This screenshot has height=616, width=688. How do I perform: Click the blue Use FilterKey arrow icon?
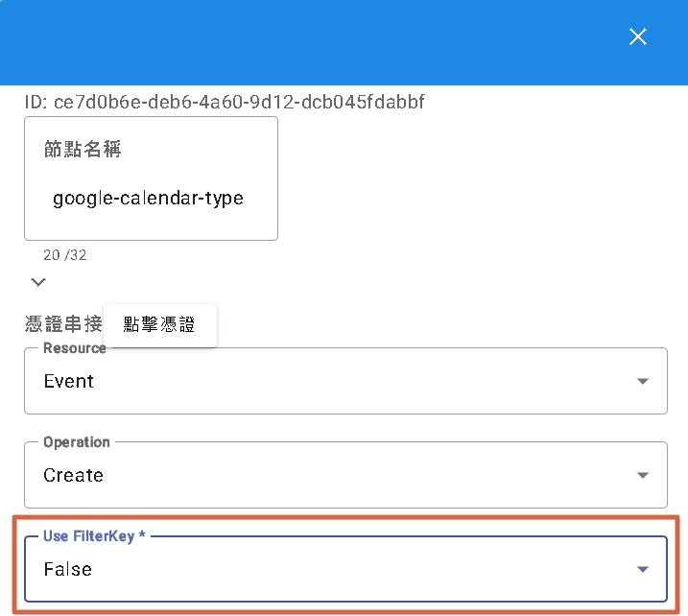(643, 569)
